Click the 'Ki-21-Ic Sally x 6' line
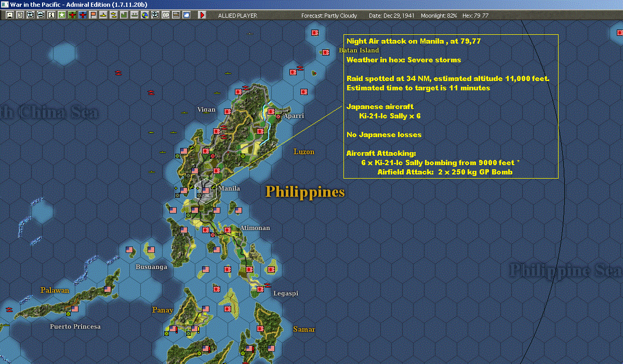 390,116
